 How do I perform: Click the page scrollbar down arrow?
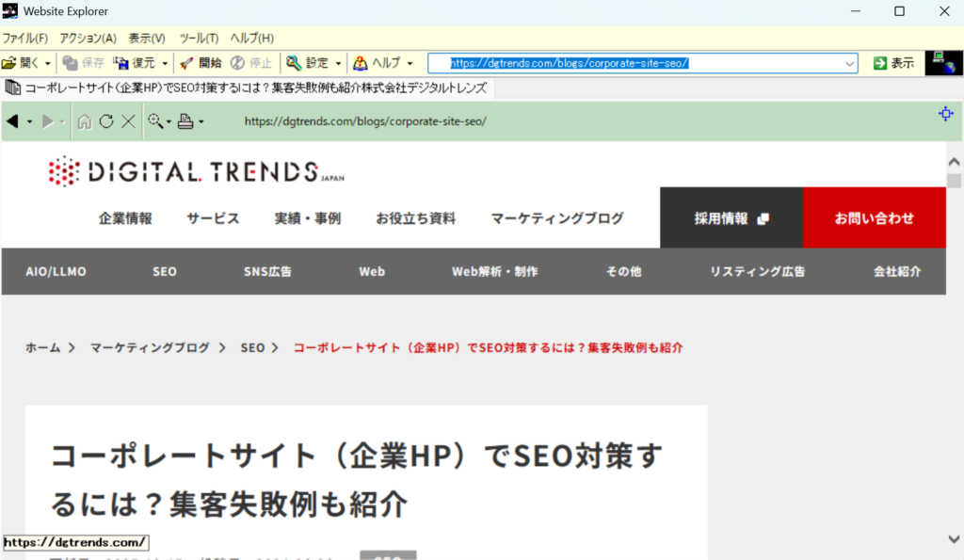(954, 539)
